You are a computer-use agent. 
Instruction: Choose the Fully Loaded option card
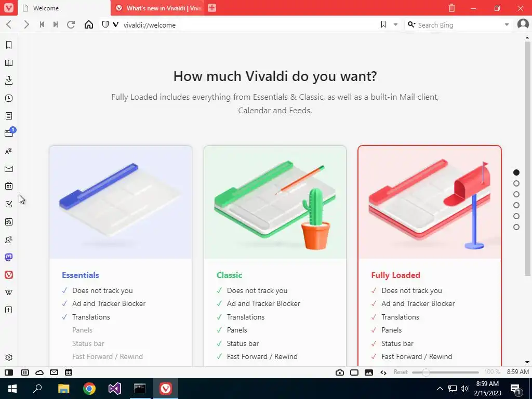click(430, 256)
